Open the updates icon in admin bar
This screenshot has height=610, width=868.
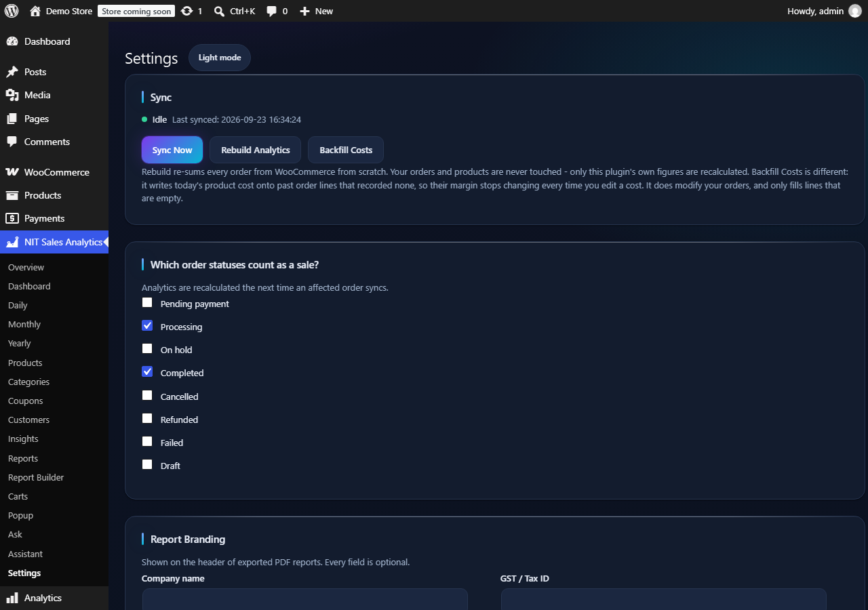coord(187,11)
